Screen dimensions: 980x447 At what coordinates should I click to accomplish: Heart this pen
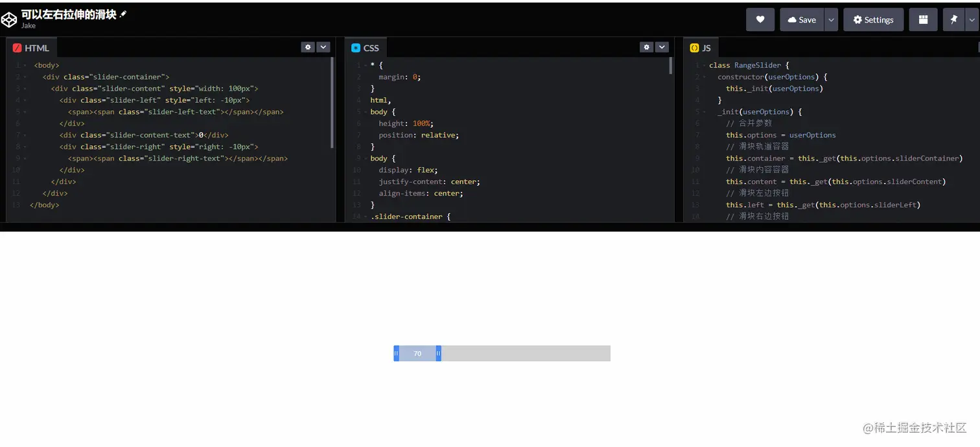[760, 19]
